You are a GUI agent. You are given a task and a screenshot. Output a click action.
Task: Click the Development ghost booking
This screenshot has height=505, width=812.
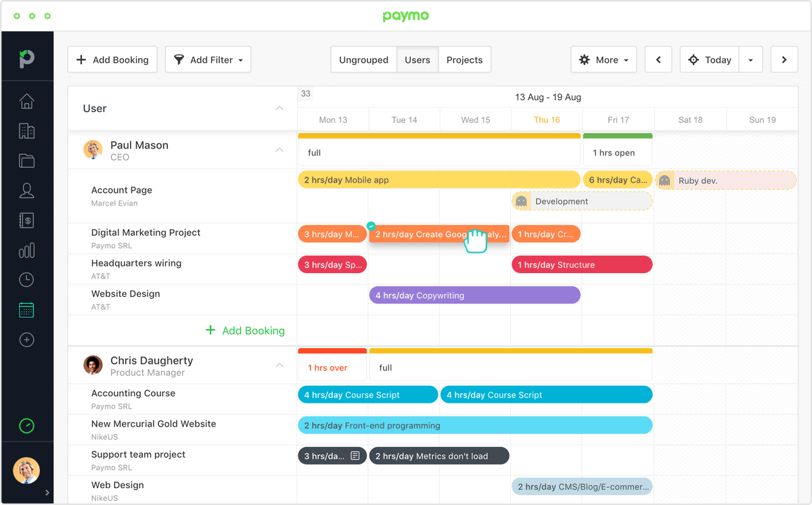click(x=582, y=201)
